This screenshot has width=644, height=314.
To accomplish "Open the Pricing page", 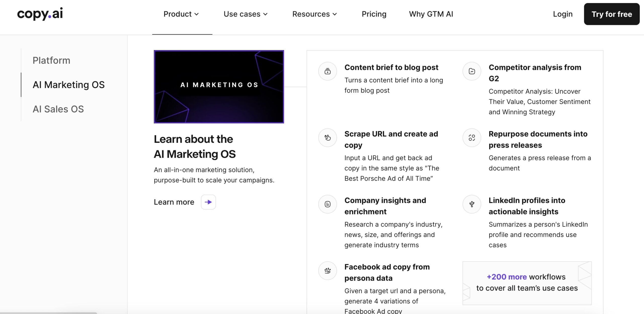I will click(374, 14).
